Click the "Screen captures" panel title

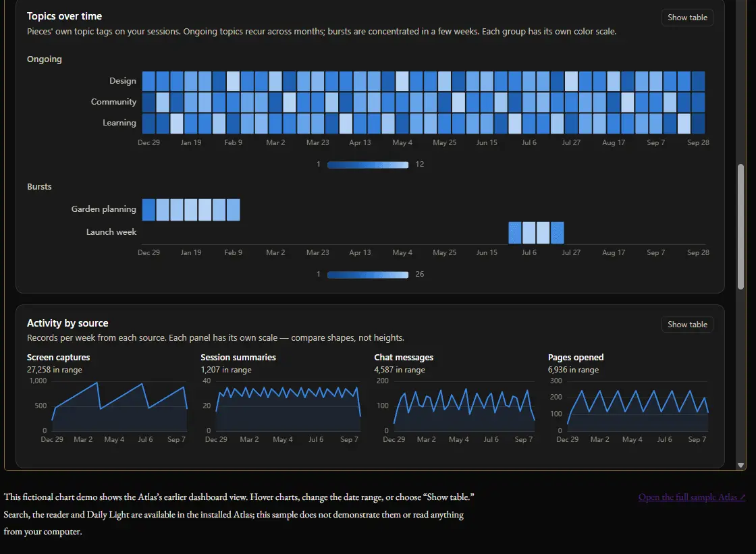coord(58,357)
